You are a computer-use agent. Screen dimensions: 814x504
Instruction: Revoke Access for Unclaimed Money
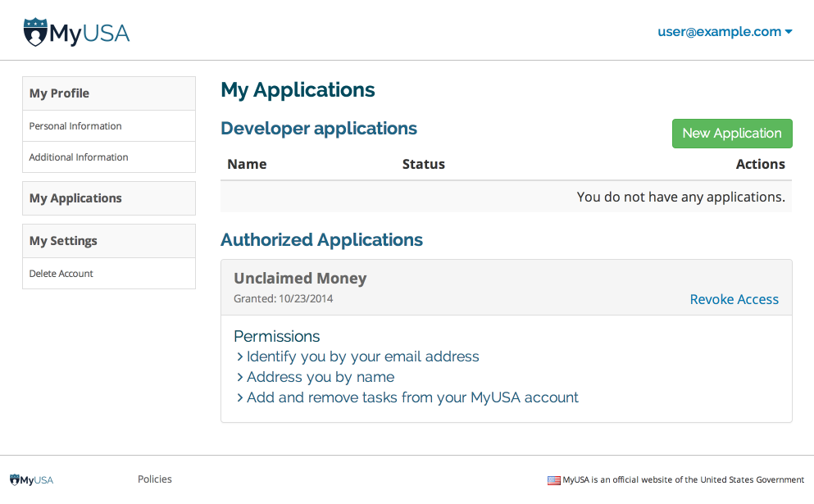[734, 299]
